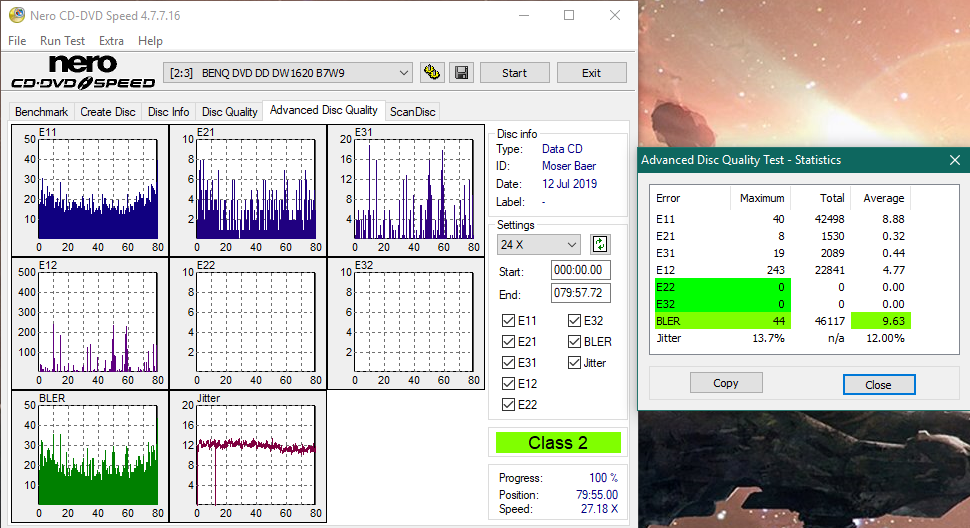Minimize the Nero CD-DVD Speed window

[x=524, y=15]
